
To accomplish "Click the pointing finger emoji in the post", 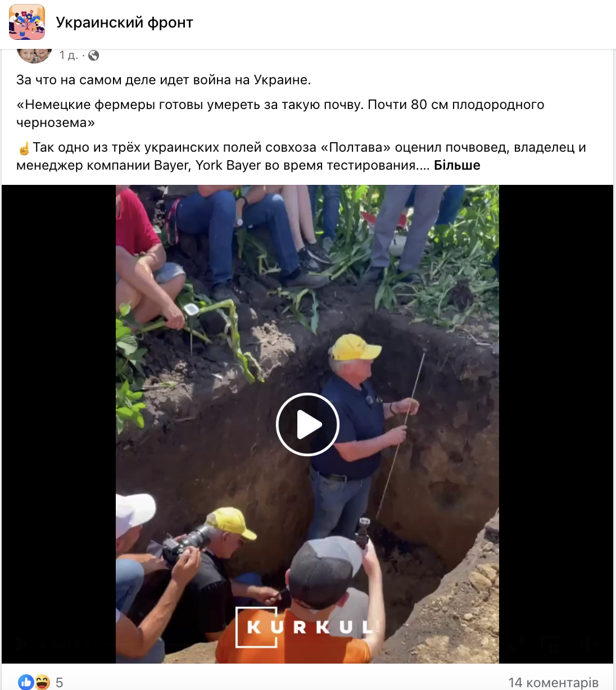I will (24, 148).
